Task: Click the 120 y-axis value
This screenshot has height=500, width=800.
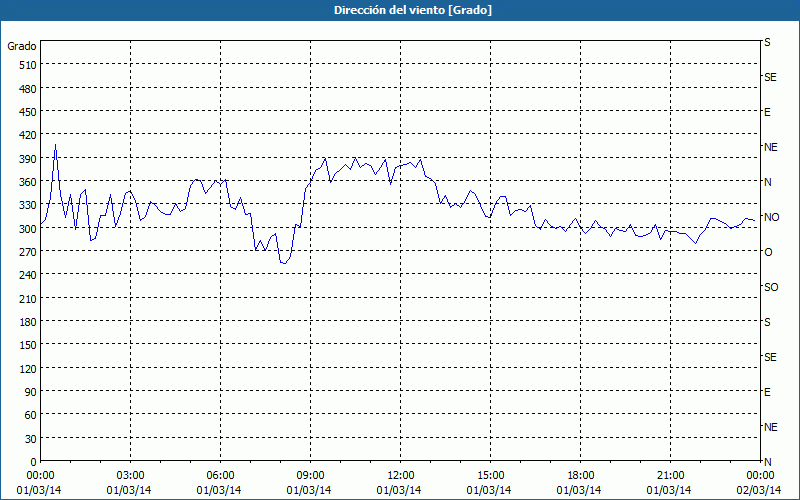Action: pyautogui.click(x=28, y=369)
